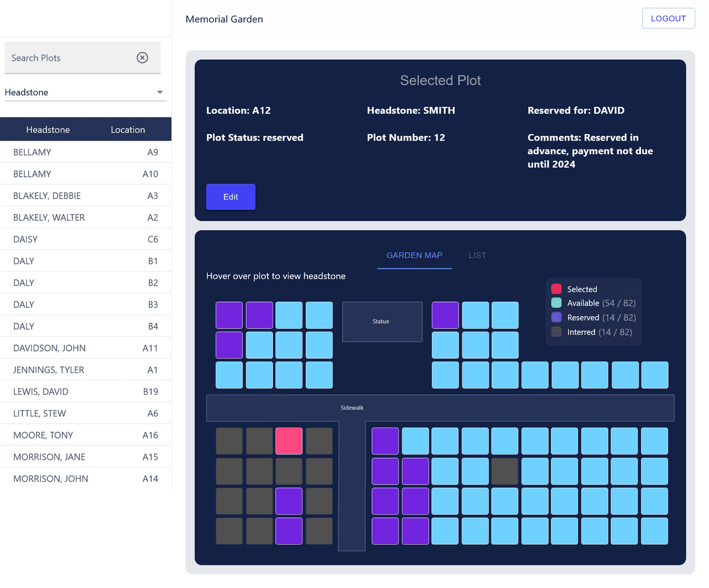Click the pink selected plot on the map

click(x=289, y=441)
